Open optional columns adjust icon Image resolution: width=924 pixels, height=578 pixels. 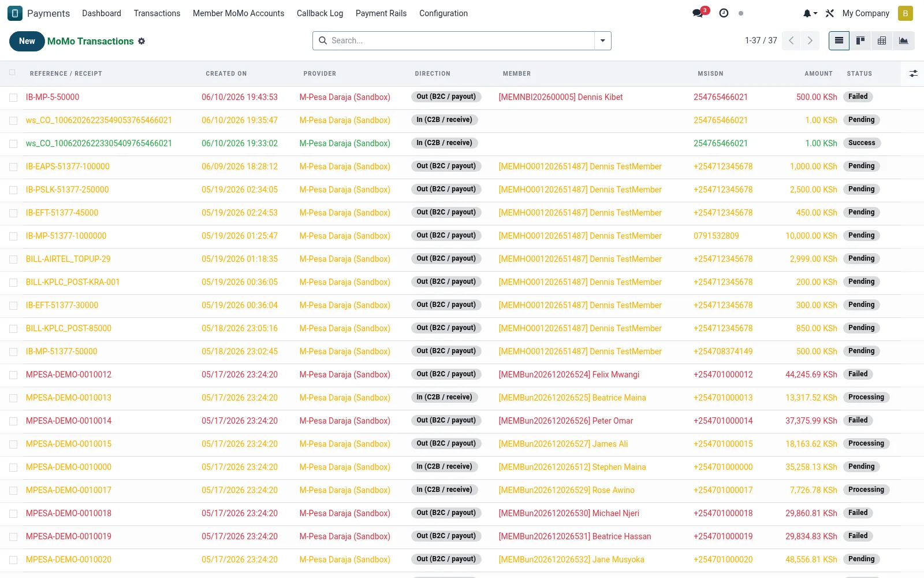[x=913, y=73]
